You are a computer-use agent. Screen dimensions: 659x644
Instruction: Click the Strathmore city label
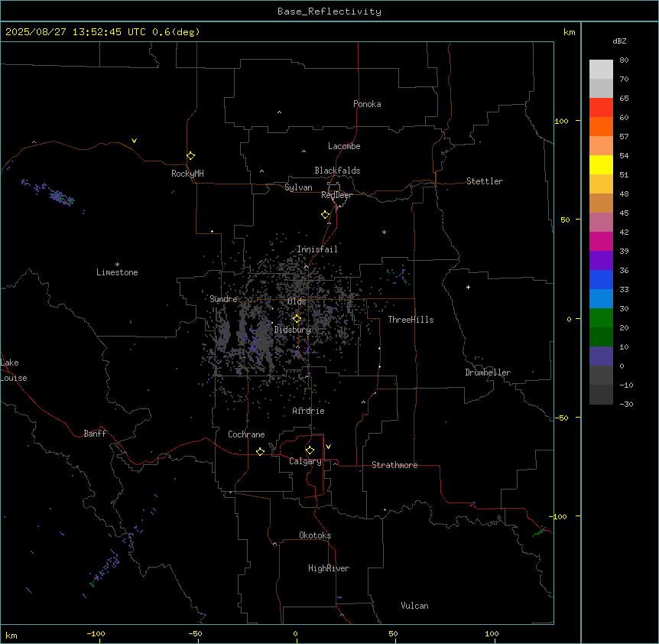pyautogui.click(x=394, y=465)
